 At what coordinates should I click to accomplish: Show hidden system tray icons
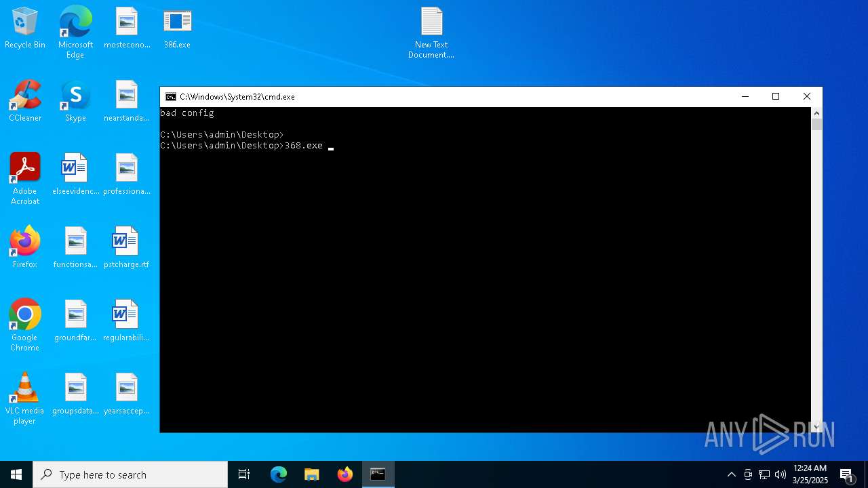[x=731, y=474]
